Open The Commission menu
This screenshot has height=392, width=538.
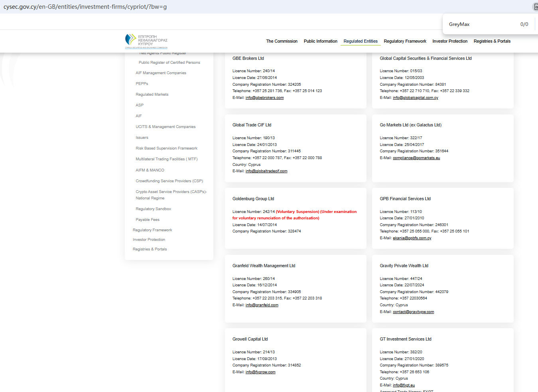(x=282, y=41)
